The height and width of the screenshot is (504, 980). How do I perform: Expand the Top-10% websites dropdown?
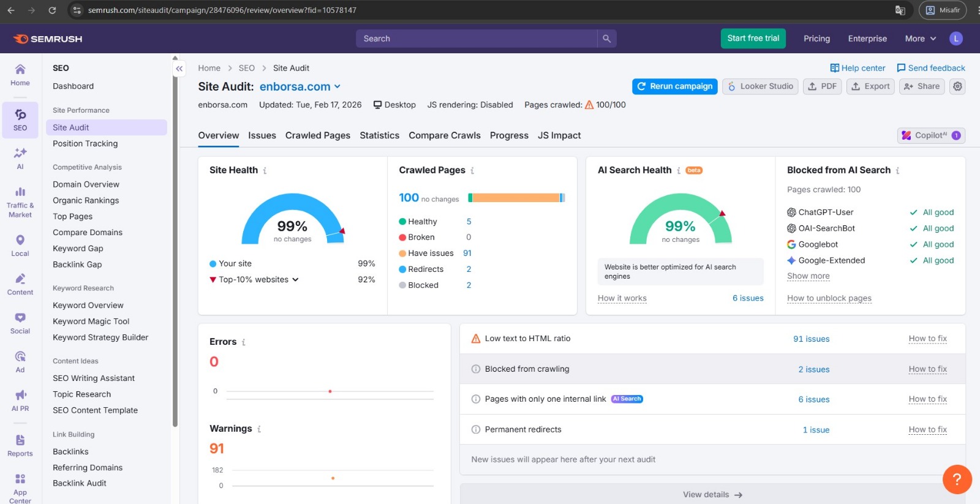258,279
